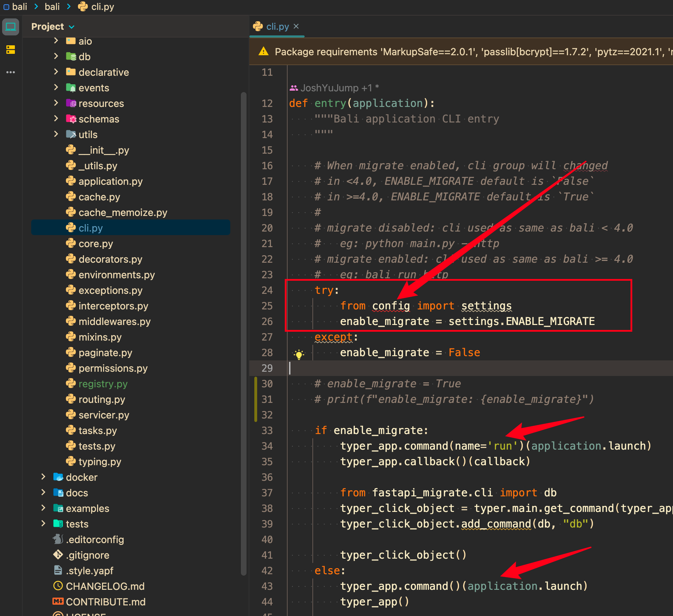
Task: Click the warning triangle in package requirements banner
Action: (x=264, y=52)
